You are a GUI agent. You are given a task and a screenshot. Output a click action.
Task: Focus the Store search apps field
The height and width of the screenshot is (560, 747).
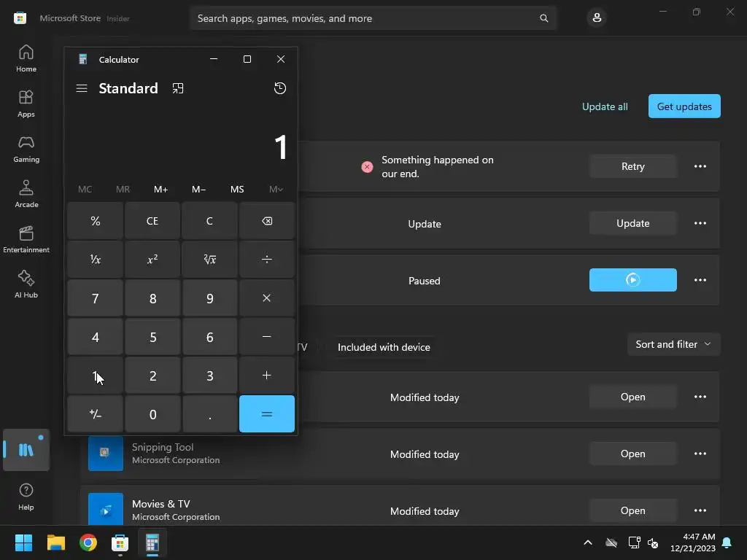pos(373,18)
